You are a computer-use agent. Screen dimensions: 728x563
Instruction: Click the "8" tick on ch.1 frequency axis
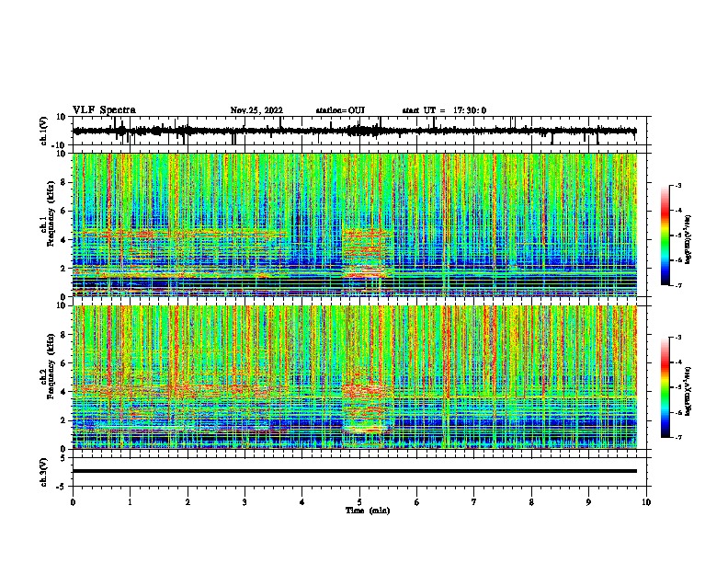[63, 182]
